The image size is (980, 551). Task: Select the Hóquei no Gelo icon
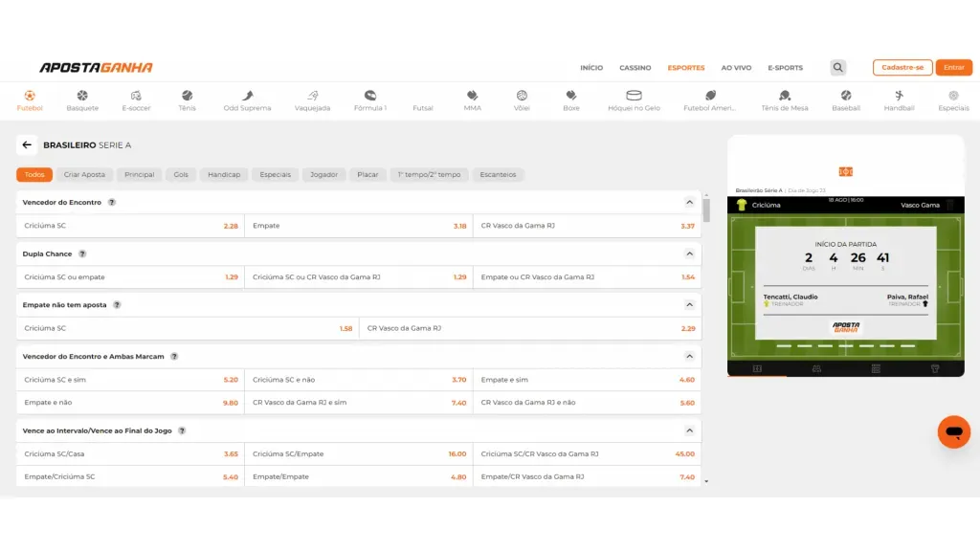[634, 99]
